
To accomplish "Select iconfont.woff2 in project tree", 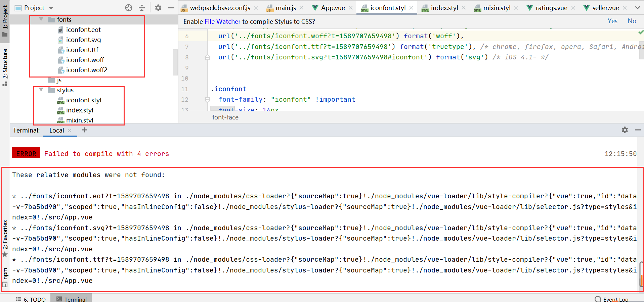I will [x=87, y=70].
